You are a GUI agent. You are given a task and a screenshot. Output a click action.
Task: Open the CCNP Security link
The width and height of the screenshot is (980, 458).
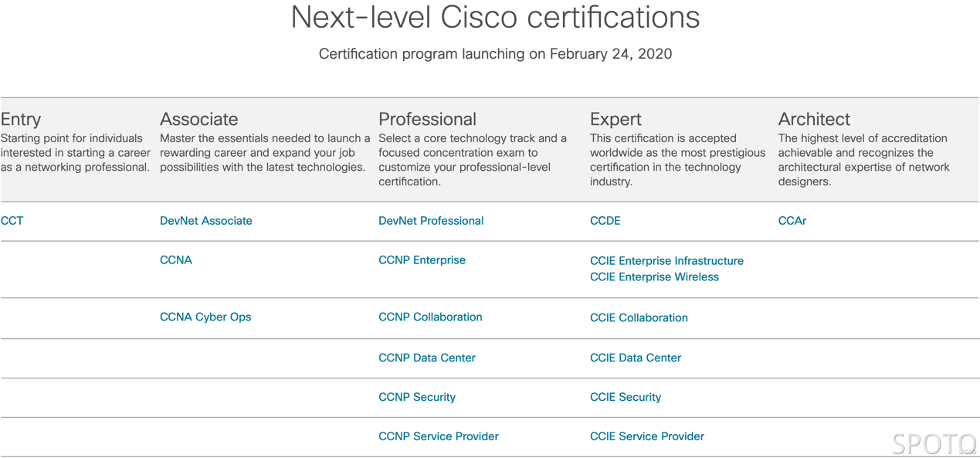tap(417, 397)
